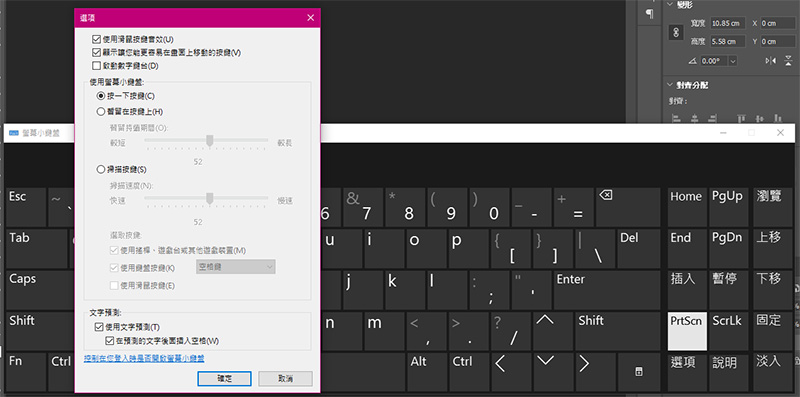Close the 選項 dialog with X

(310, 18)
